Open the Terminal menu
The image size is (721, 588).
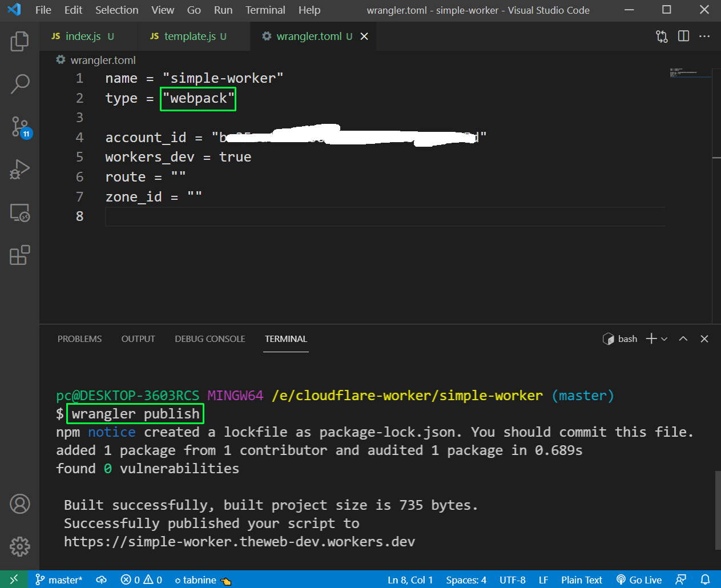coord(265,10)
